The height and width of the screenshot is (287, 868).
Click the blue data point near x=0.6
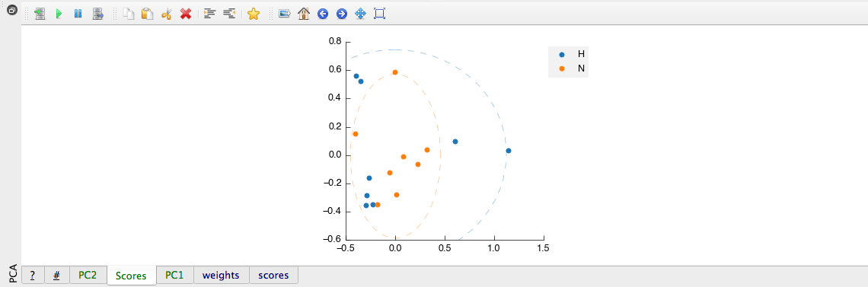point(455,142)
